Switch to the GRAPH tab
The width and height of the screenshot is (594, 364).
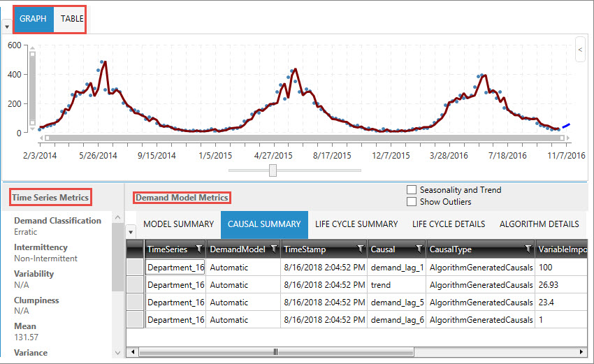(34, 19)
